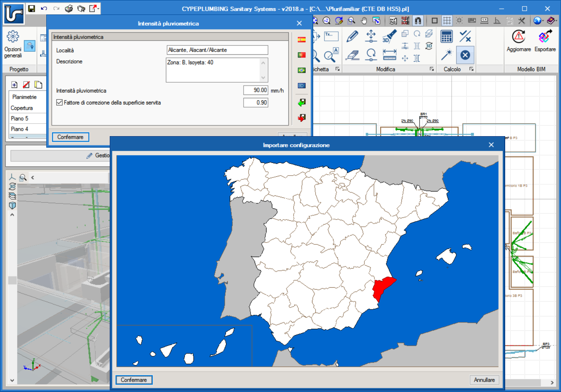Click the 90.00 mm/h intensity field
Screen dimensions: 561x392
pos(256,90)
